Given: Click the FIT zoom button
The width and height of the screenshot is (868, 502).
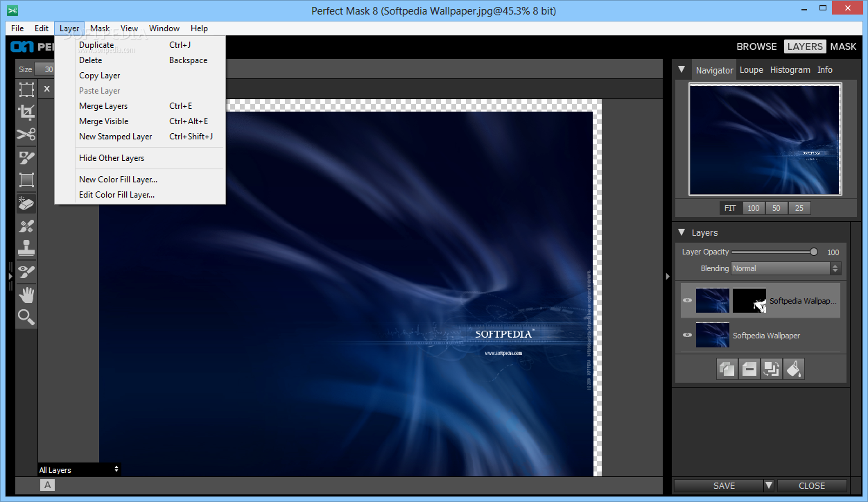Looking at the screenshot, I should 730,208.
